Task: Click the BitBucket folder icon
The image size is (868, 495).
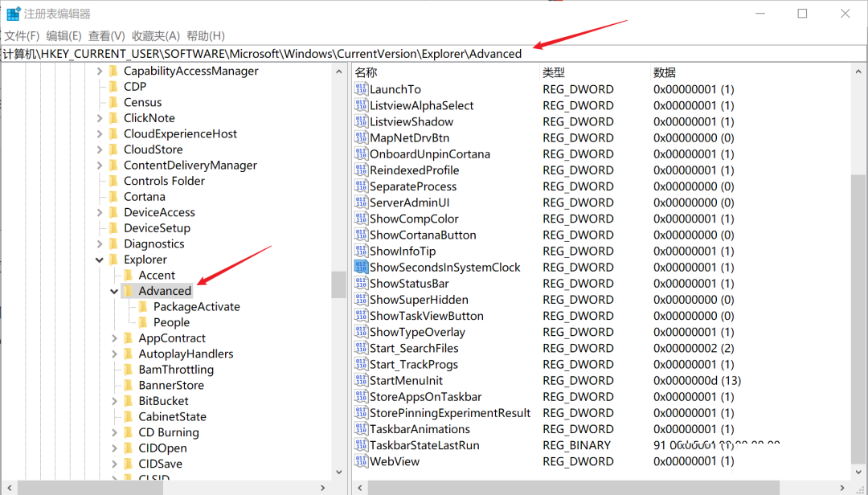Action: point(129,401)
